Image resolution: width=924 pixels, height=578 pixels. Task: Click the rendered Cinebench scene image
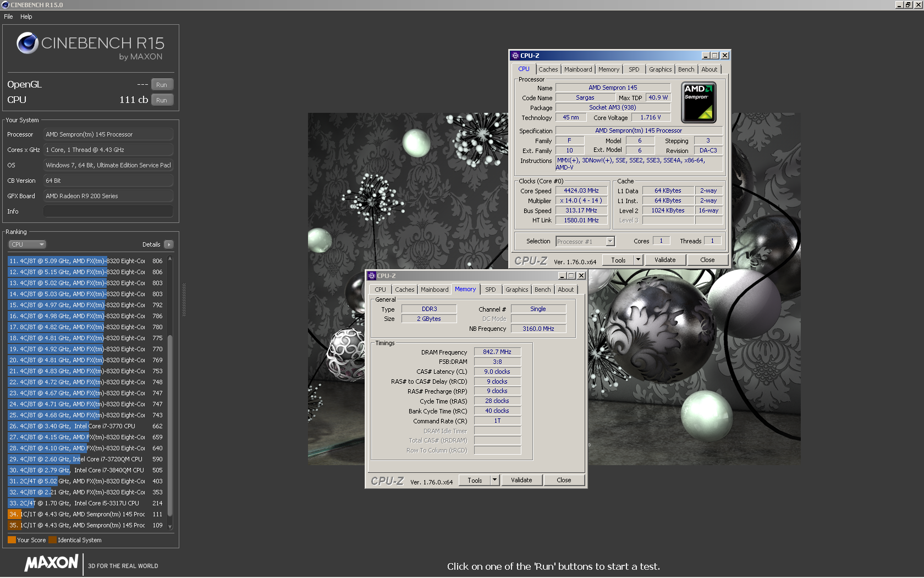[554, 289]
